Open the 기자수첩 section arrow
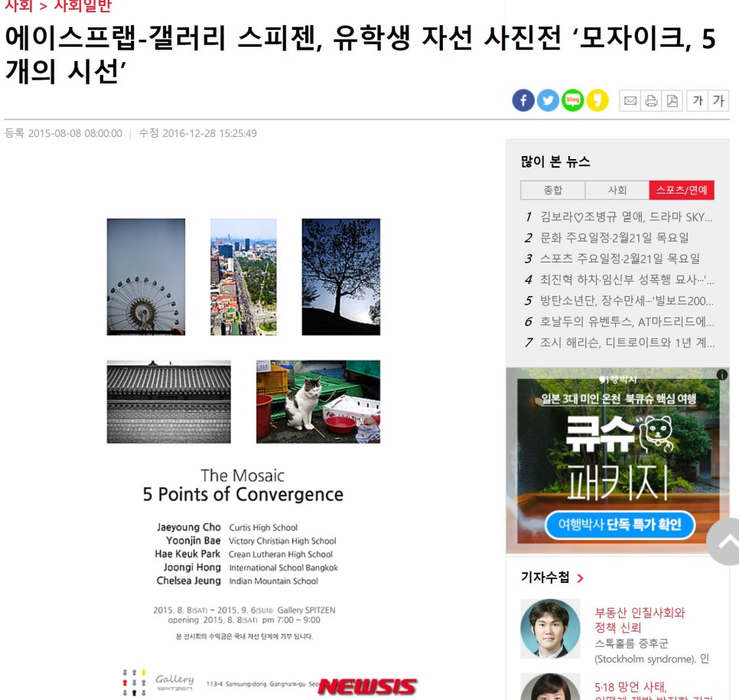Viewport: 739px width, 700px height. [580, 578]
